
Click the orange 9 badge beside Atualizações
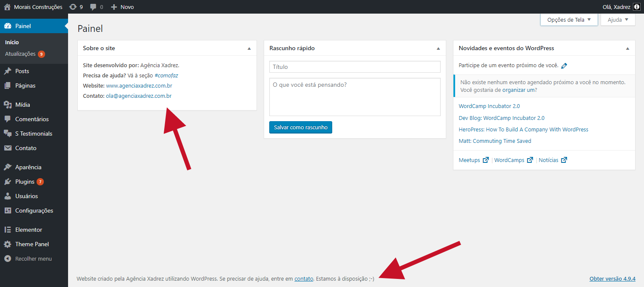[x=41, y=54]
